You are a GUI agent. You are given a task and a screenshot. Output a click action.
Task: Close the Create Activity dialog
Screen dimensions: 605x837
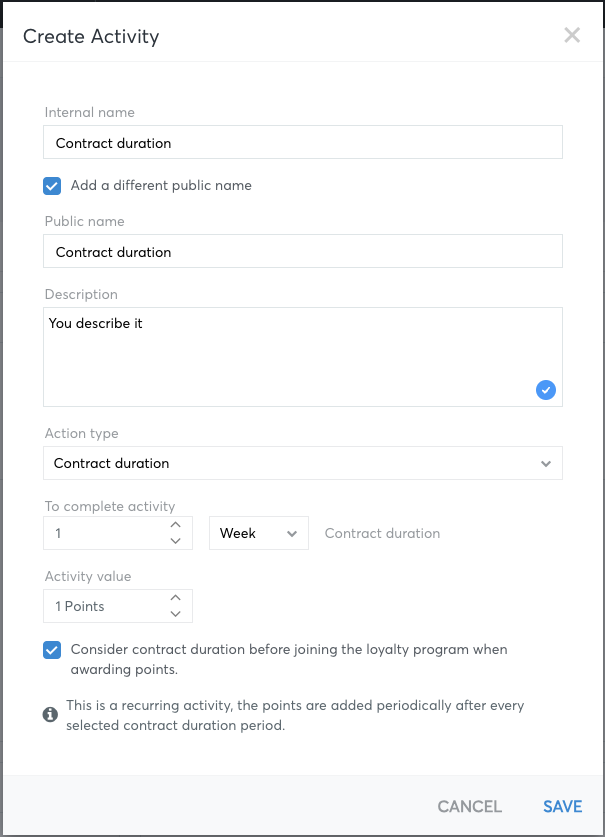coord(572,35)
